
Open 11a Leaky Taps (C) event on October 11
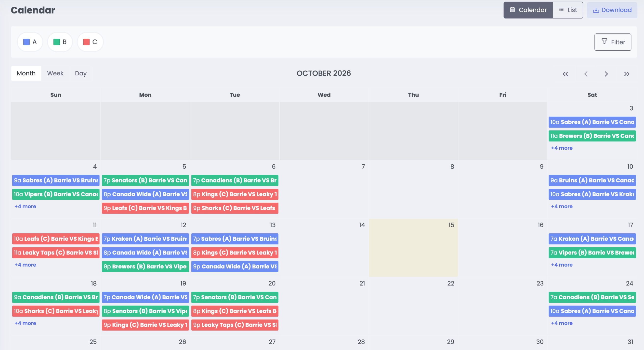tap(56, 252)
